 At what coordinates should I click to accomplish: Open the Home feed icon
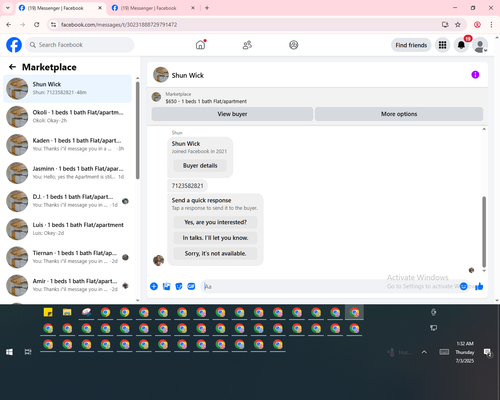pyautogui.click(x=200, y=45)
